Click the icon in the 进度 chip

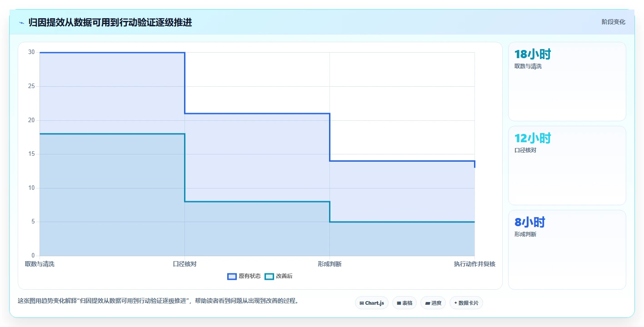pos(428,303)
